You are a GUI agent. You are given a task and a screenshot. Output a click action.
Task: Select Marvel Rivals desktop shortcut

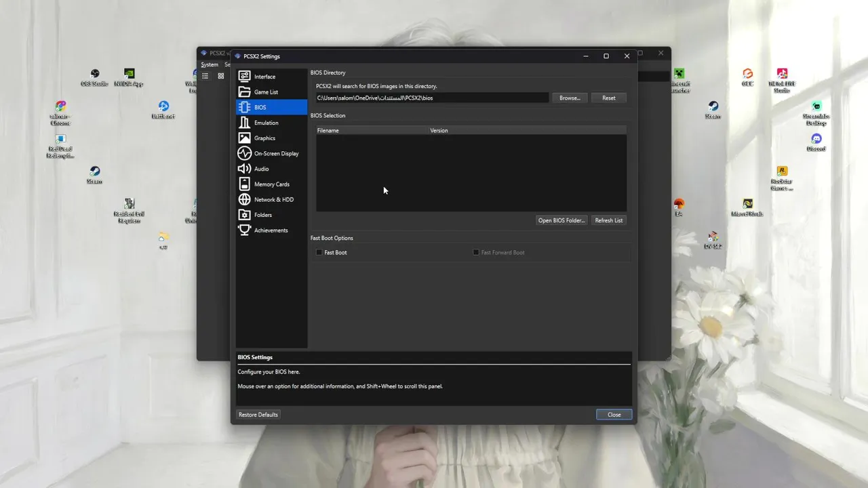click(x=747, y=207)
